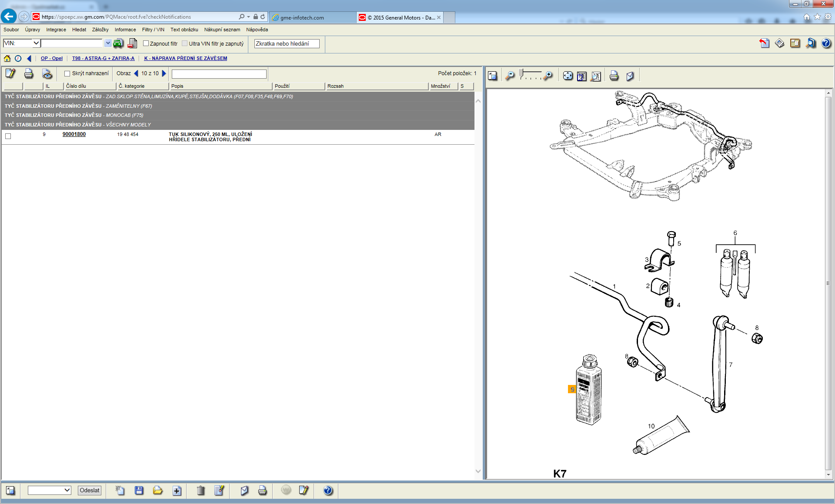Image resolution: width=835 pixels, height=504 pixels.
Task: Expand the VIN value history dropdown arrow
Action: (x=107, y=43)
